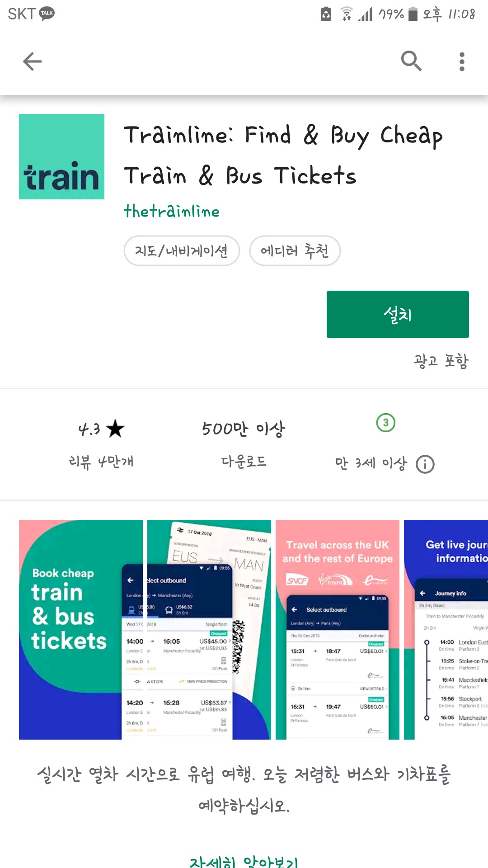Tap the 500만 이상 downloads stat

click(x=244, y=444)
